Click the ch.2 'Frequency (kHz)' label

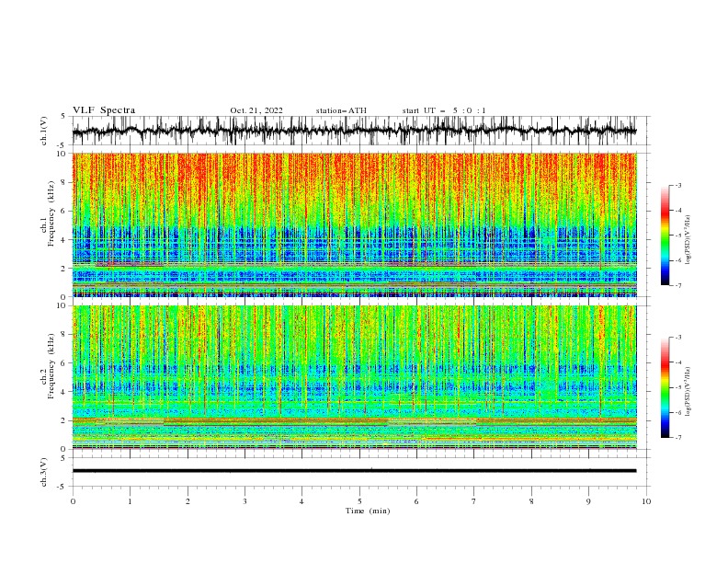[51, 366]
